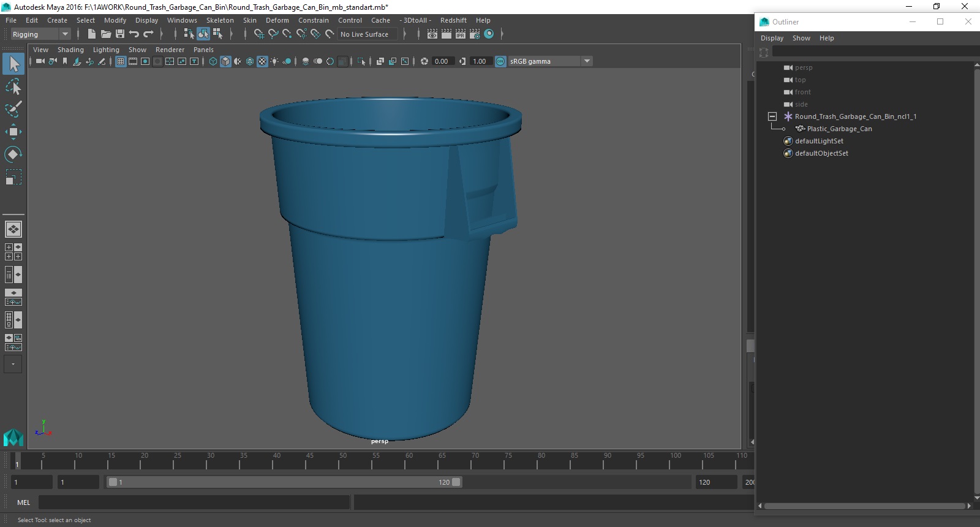
Task: Render the current frame
Action: [447, 34]
